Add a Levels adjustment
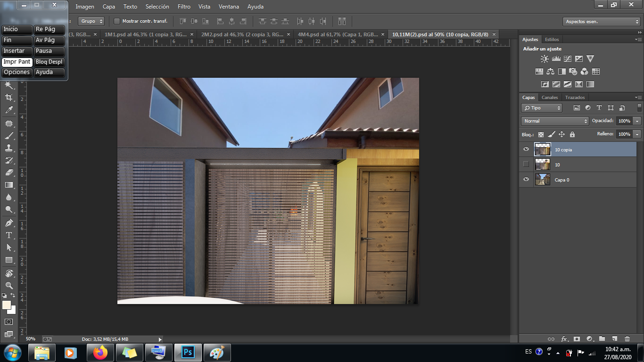This screenshot has width=644, height=362. pyautogui.click(x=556, y=59)
